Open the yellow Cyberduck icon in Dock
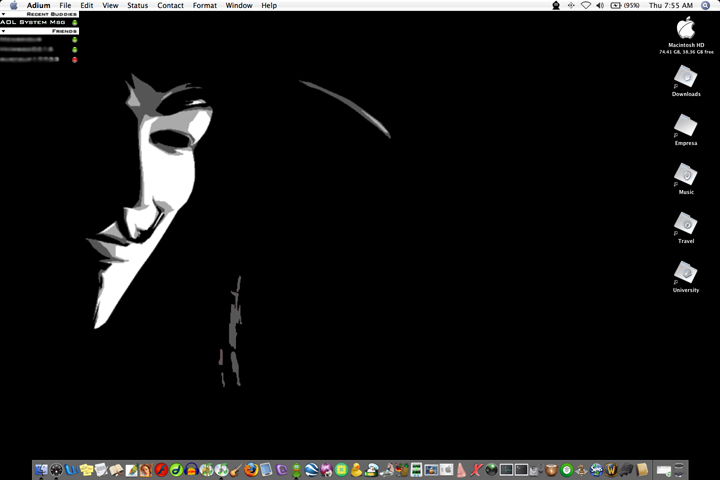Viewport: 720px width, 480px height. [356, 470]
